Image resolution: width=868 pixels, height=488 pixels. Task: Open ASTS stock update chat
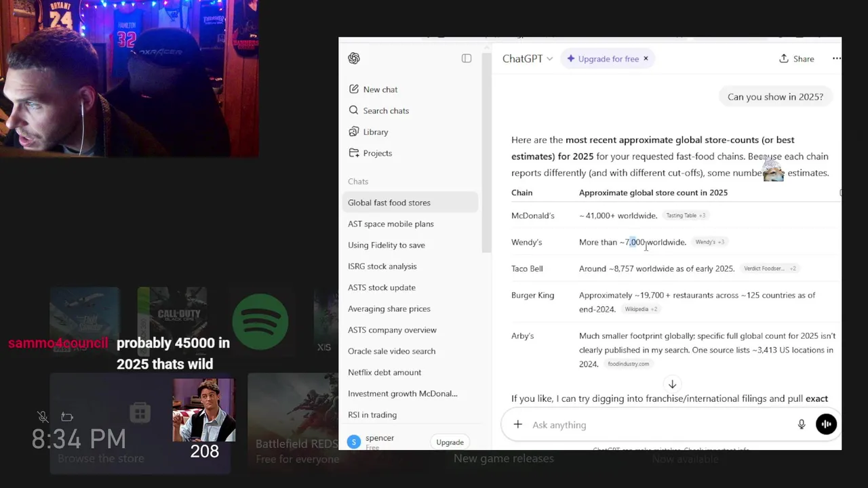410,287
